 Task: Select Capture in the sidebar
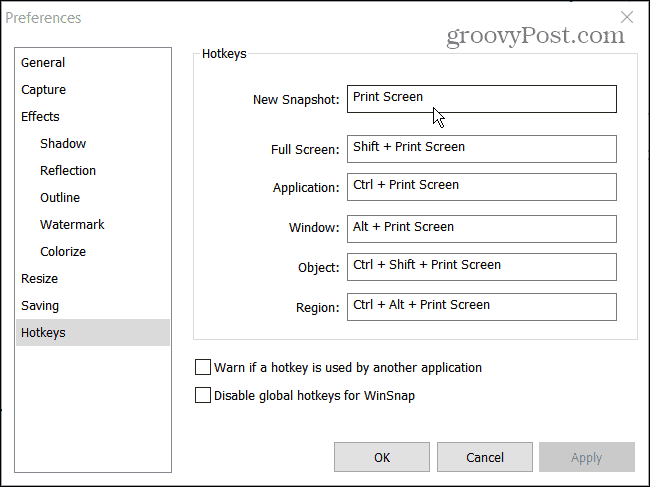click(x=44, y=89)
